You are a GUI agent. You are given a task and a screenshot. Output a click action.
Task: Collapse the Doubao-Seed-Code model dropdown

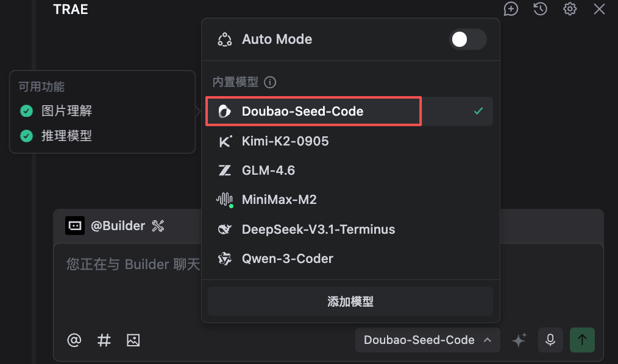(427, 340)
